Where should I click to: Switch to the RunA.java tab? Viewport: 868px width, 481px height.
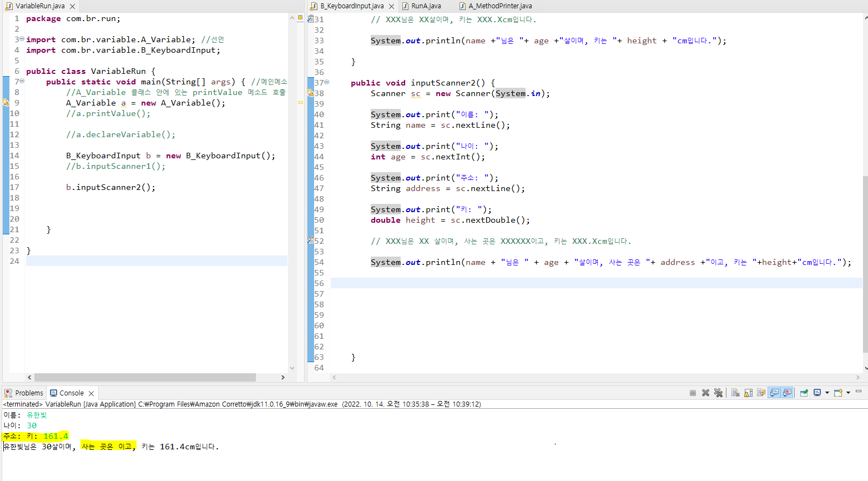click(x=421, y=6)
